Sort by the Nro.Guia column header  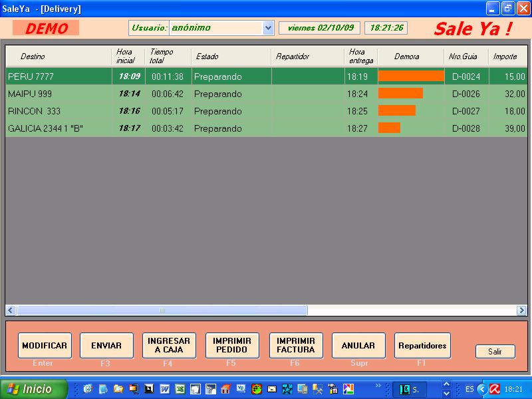(x=466, y=57)
